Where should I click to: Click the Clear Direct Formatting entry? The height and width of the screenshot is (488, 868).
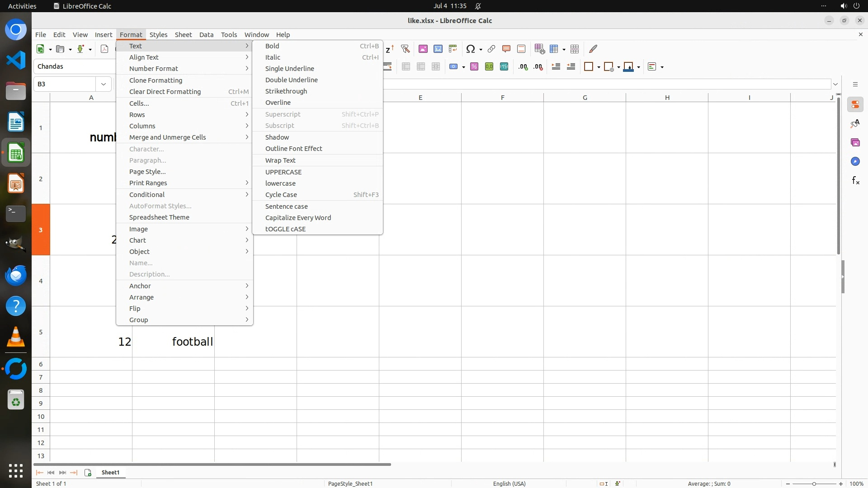[165, 92]
